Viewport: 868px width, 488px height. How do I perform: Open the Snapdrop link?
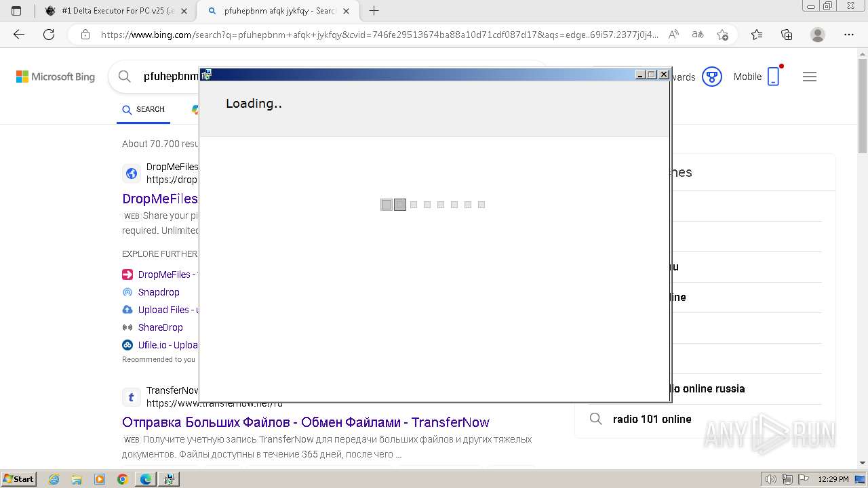[x=159, y=292]
